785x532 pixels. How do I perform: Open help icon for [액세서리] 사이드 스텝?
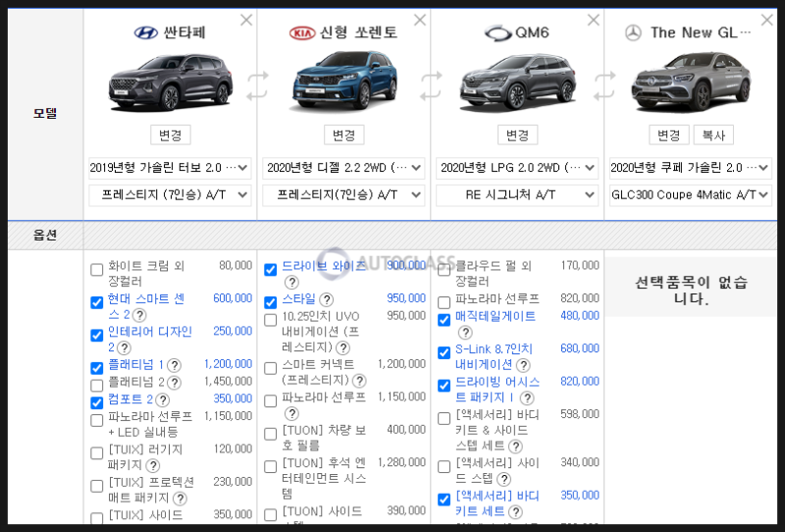[x=503, y=479]
